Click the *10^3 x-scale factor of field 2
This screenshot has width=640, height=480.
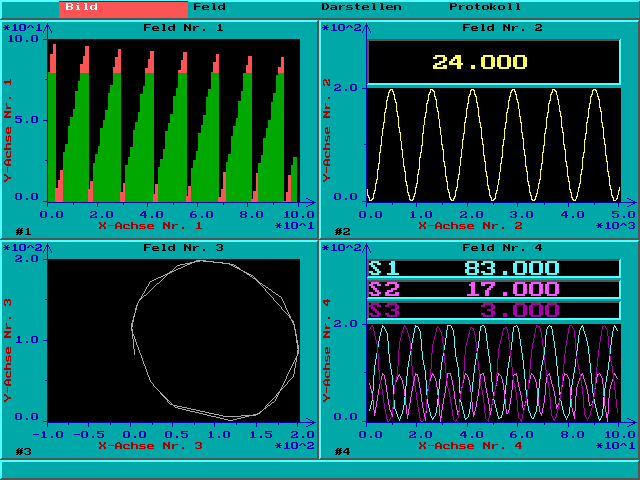pyautogui.click(x=615, y=226)
